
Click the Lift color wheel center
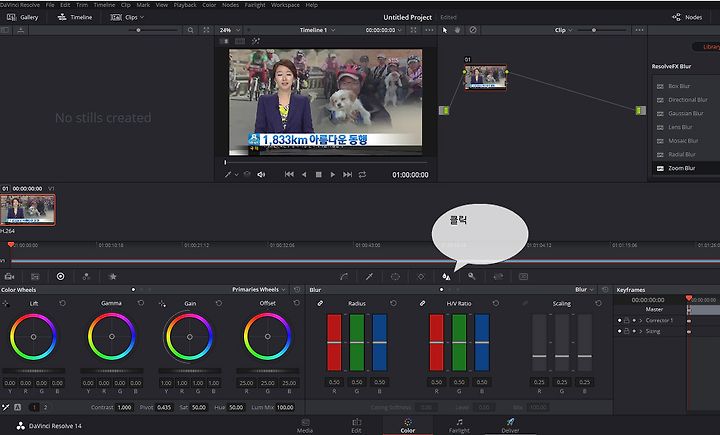point(33,337)
